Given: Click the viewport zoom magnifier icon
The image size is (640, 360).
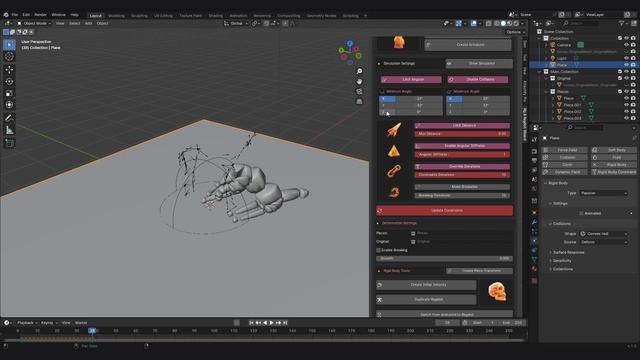Looking at the screenshot, I should [359, 71].
